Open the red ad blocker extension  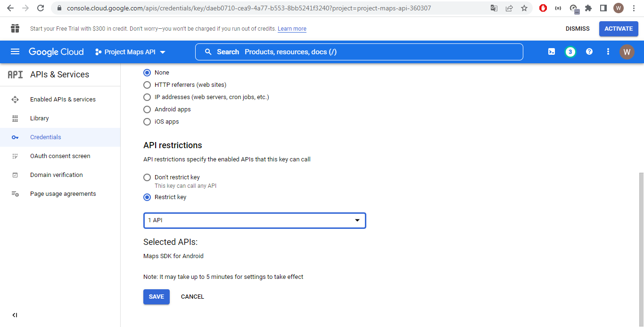[543, 8]
